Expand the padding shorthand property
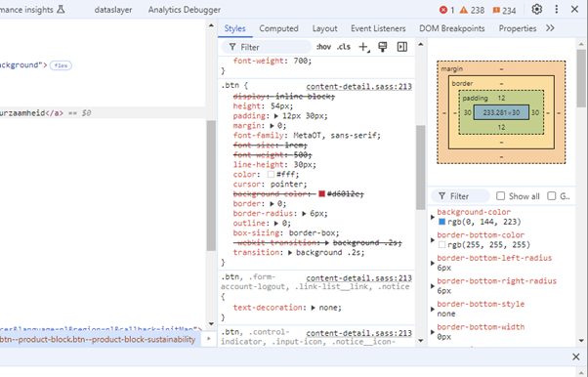The width and height of the screenshot is (588, 377). [x=276, y=116]
